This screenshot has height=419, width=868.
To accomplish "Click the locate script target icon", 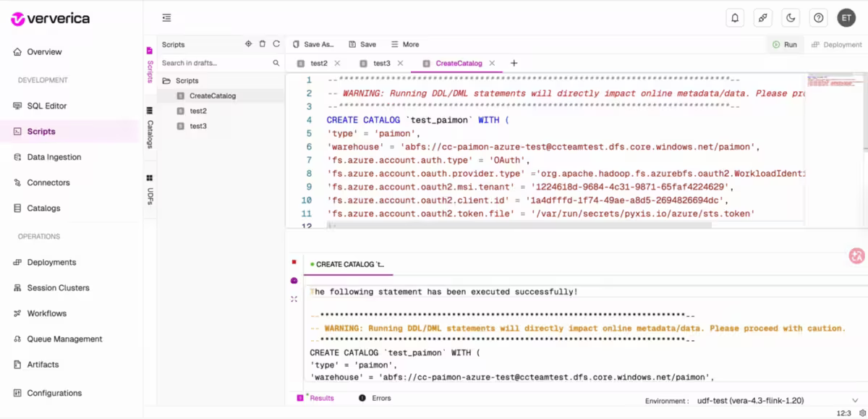I will click(x=248, y=44).
